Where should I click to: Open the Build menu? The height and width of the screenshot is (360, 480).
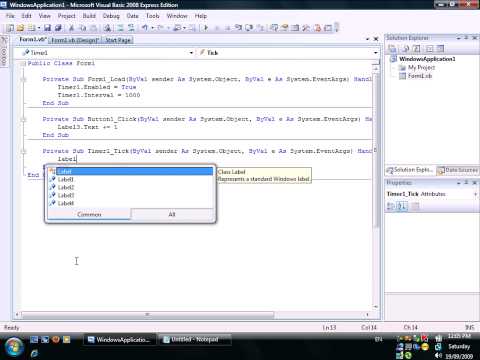point(89,16)
